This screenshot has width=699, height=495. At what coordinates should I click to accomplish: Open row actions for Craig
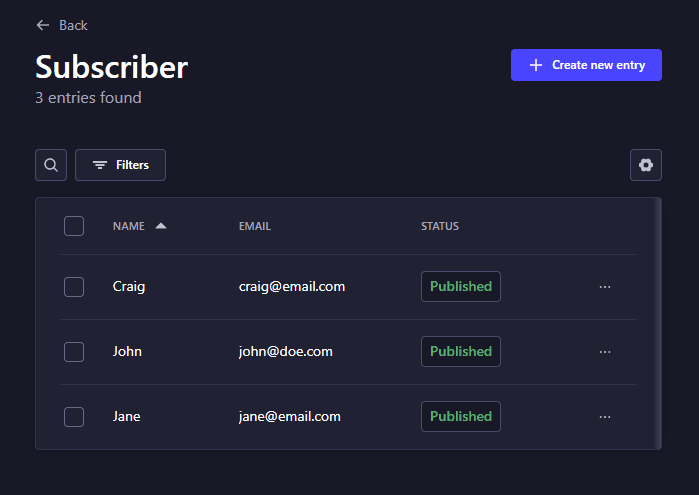[x=605, y=287]
